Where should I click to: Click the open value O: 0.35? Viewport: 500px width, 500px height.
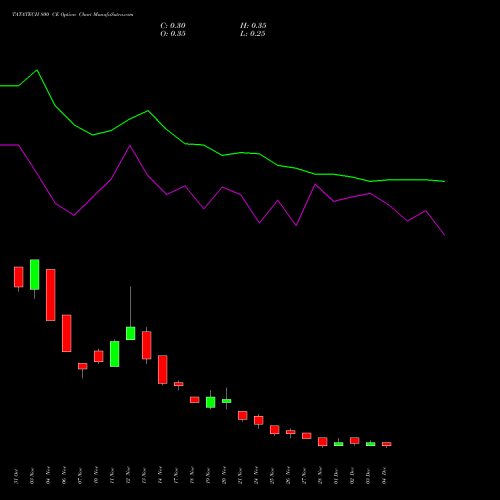tap(173, 34)
